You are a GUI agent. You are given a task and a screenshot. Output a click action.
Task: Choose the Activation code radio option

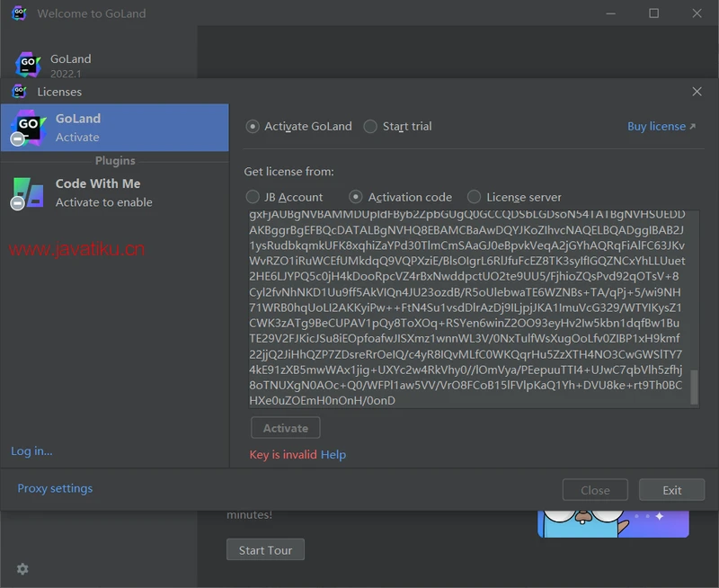[x=356, y=197]
